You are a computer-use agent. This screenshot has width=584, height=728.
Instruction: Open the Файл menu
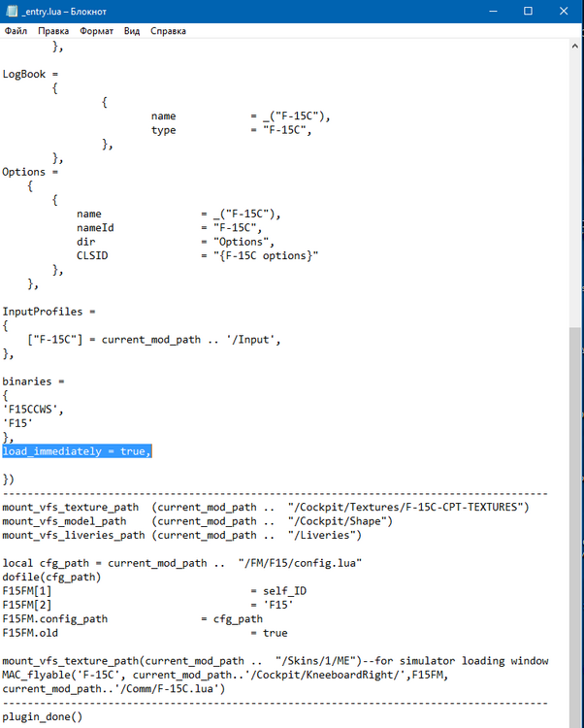16,31
